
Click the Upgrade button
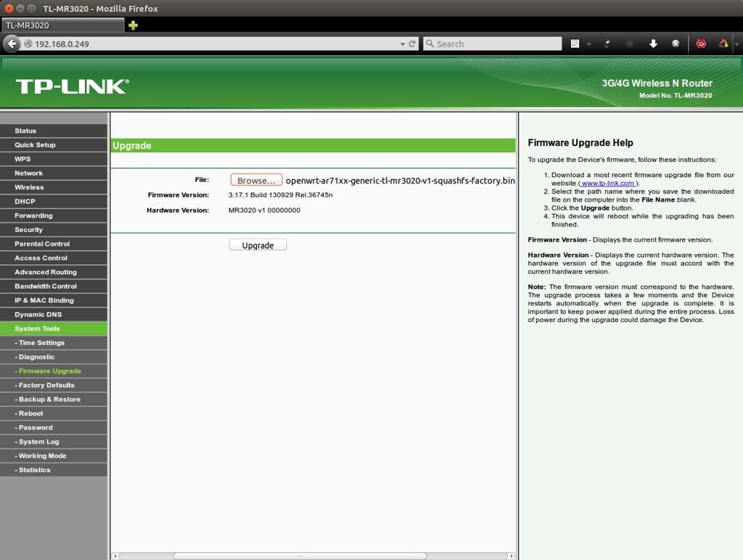(258, 245)
